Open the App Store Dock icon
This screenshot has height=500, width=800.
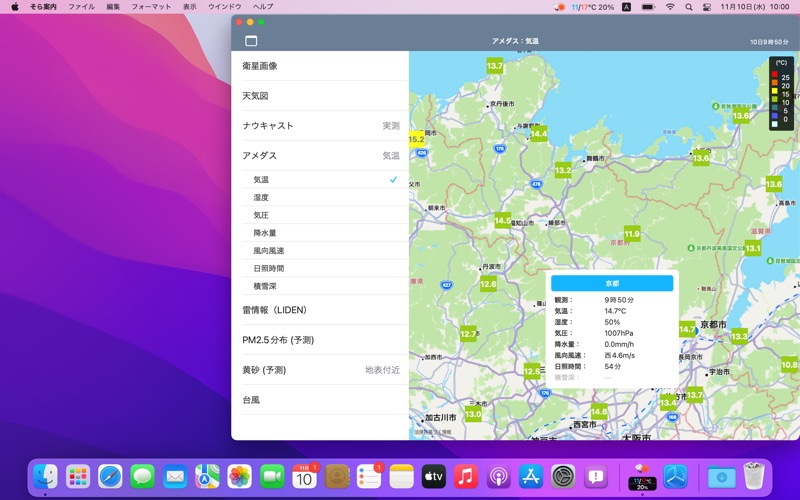[531, 477]
